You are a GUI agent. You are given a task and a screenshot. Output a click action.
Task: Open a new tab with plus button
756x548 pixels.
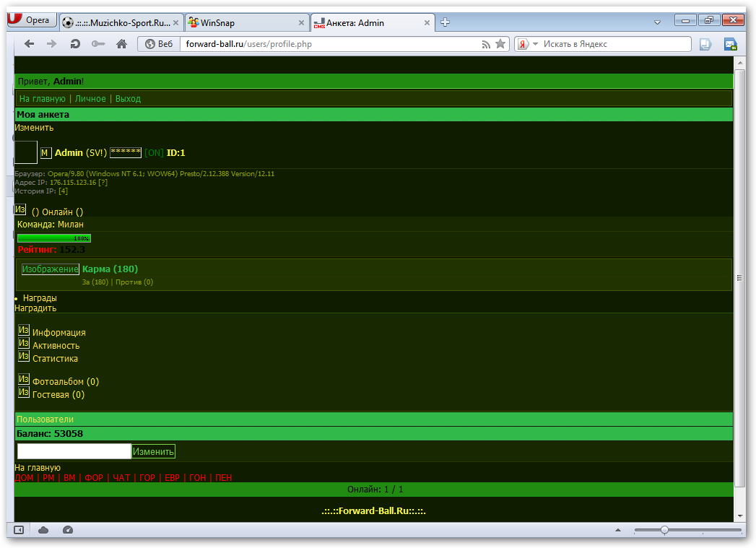click(x=446, y=22)
